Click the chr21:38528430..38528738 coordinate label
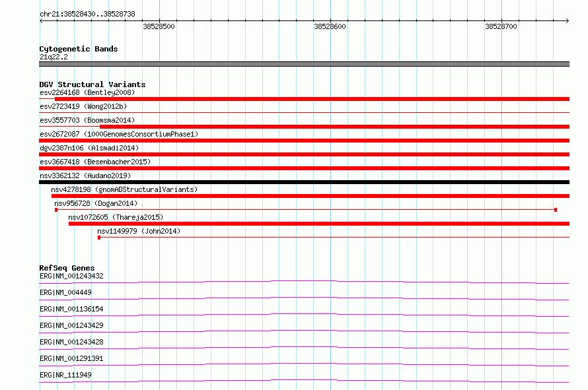The image size is (588, 390). (x=87, y=15)
